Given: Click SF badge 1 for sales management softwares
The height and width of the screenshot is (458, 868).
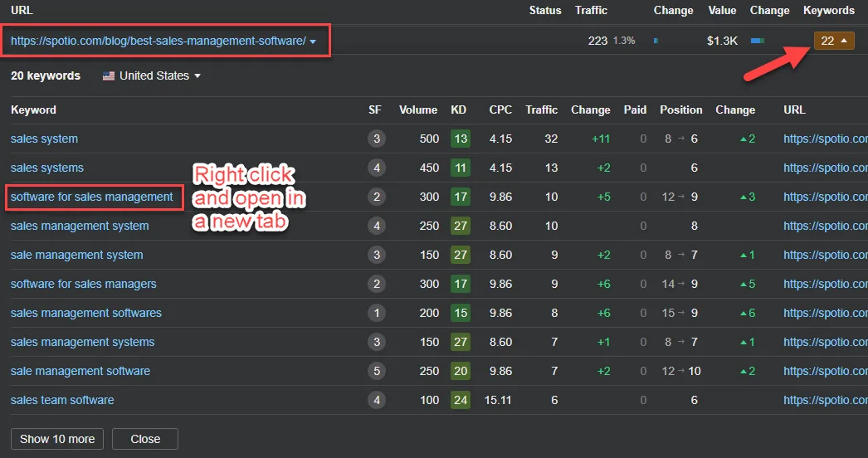Looking at the screenshot, I should point(377,313).
